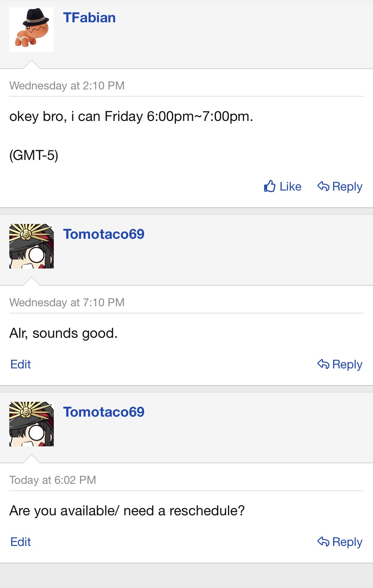Edit the 'Are you available' post

[x=21, y=542]
